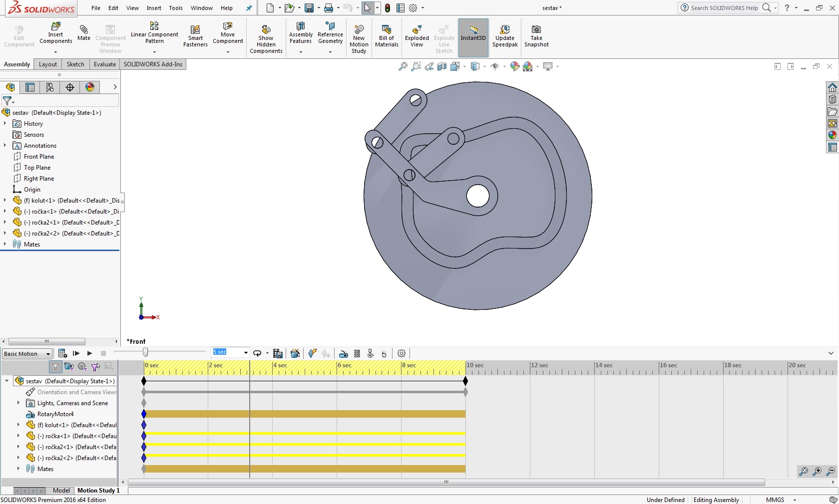Click the playback speed slider handle
The width and height of the screenshot is (839, 504).
(x=145, y=353)
